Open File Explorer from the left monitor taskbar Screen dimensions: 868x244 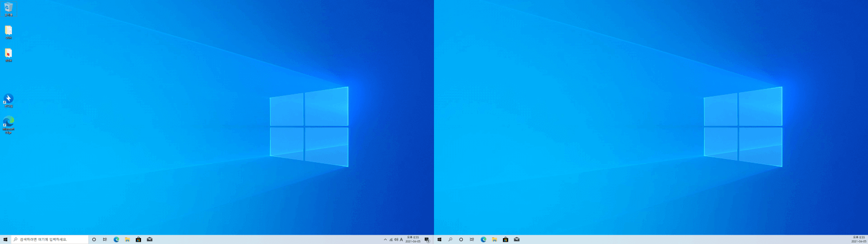[127, 239]
